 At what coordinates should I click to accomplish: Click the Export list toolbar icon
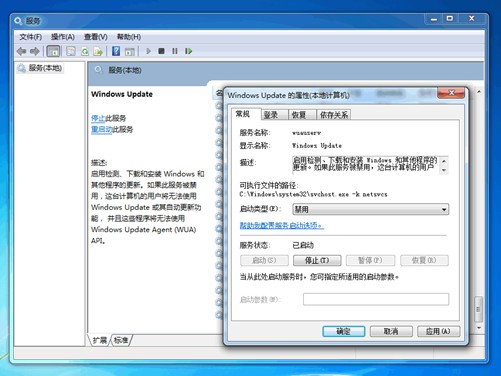[x=98, y=51]
